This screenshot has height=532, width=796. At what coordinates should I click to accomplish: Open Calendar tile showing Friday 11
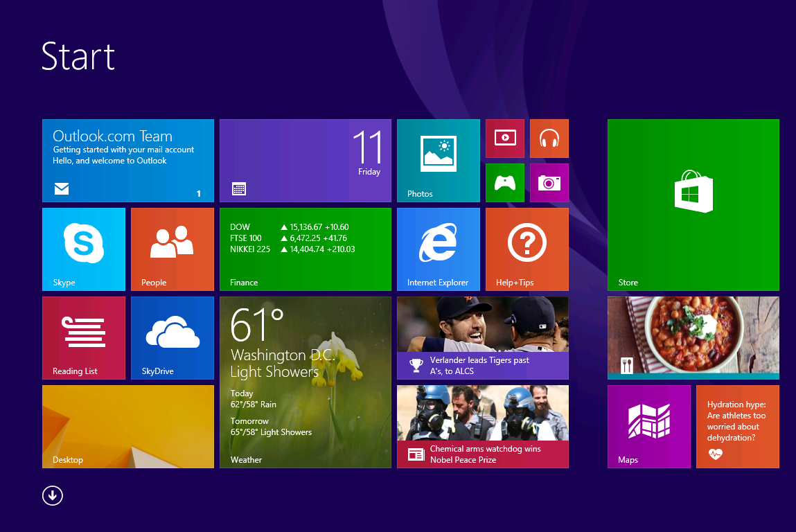coord(306,161)
